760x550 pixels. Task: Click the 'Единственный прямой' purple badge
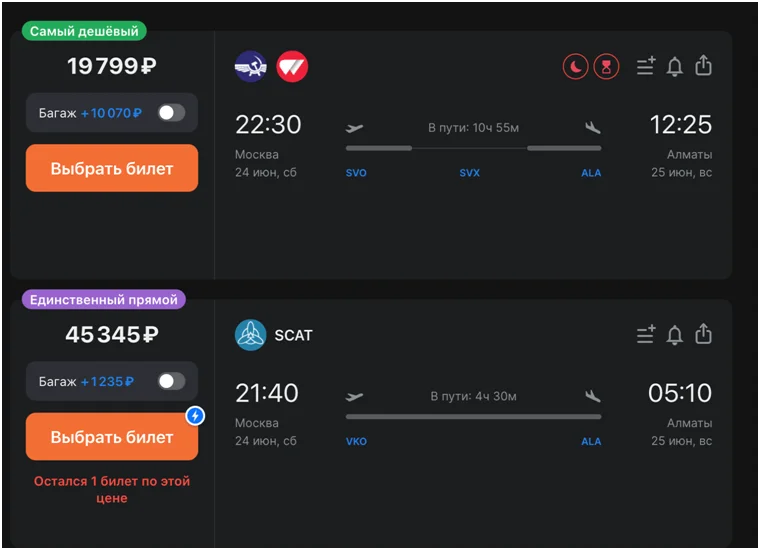(104, 300)
